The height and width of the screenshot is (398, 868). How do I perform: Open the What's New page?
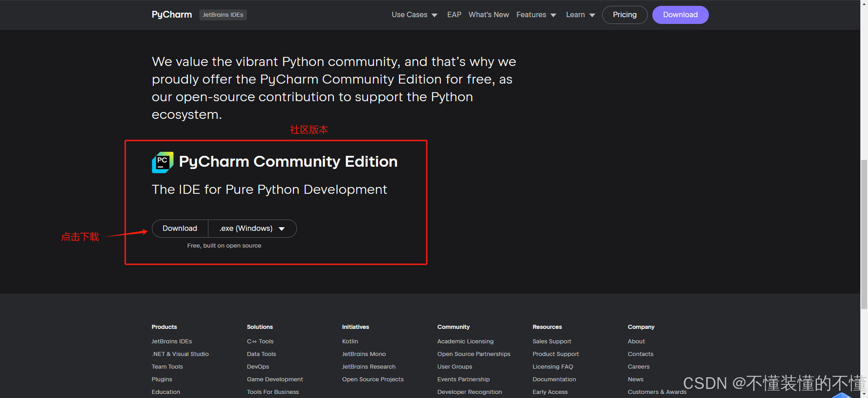point(489,15)
